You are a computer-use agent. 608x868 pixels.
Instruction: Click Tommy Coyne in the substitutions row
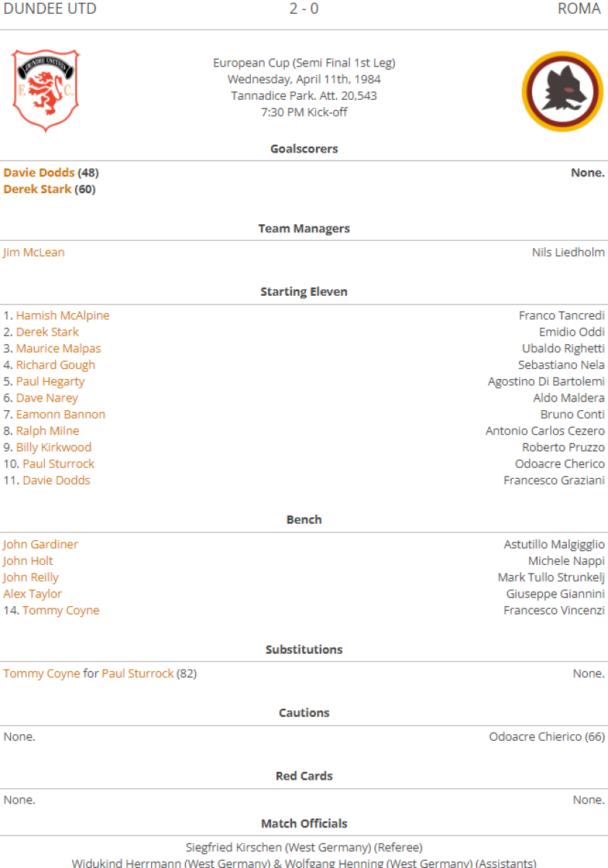pyautogui.click(x=42, y=674)
